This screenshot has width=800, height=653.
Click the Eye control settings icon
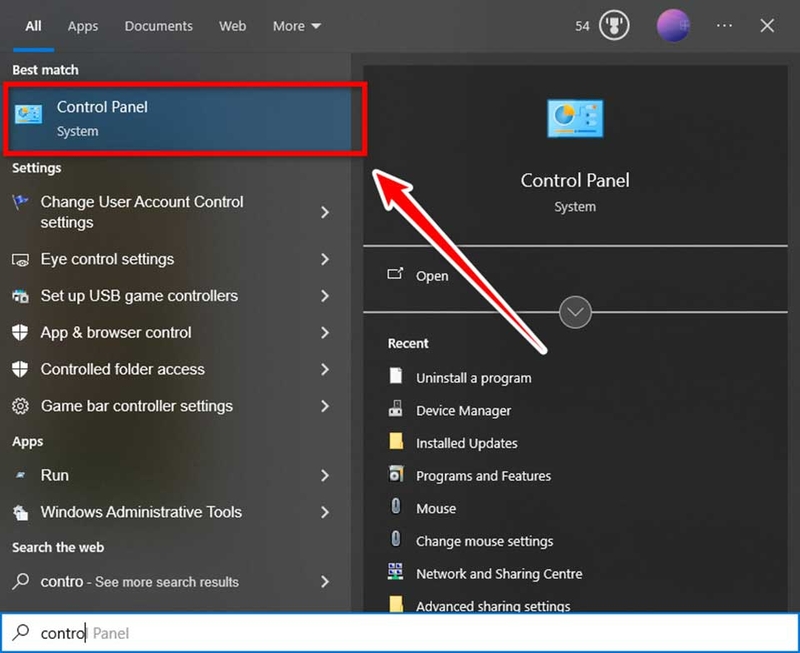click(x=20, y=260)
